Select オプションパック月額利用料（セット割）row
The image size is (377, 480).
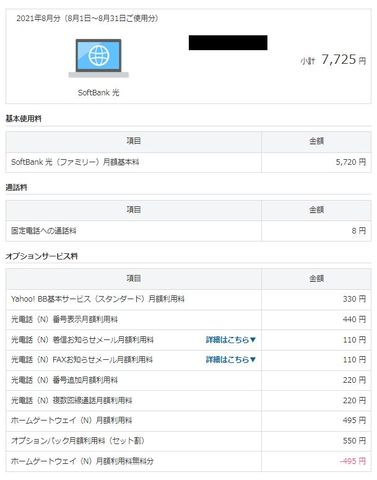188,441
